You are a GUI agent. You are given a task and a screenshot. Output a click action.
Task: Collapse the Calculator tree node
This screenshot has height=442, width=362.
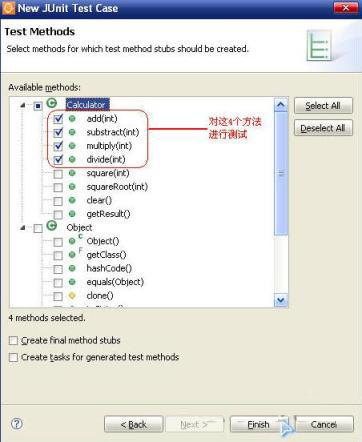pyautogui.click(x=23, y=105)
